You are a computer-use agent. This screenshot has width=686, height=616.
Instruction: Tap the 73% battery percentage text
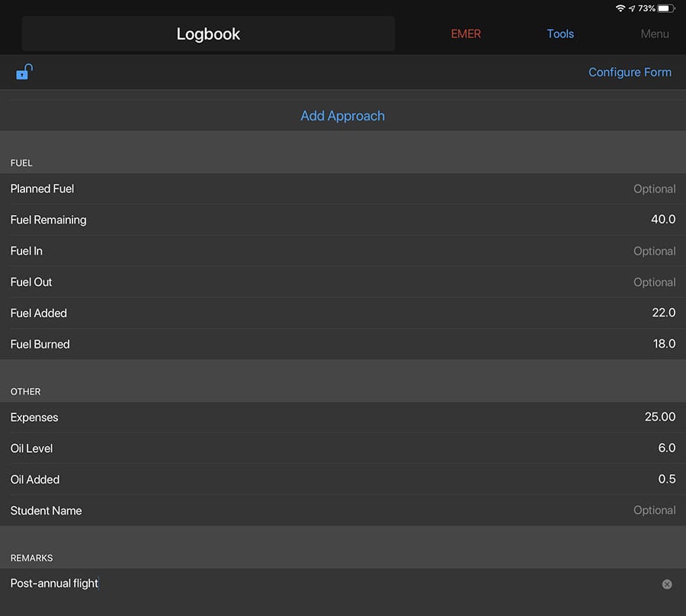click(x=646, y=8)
